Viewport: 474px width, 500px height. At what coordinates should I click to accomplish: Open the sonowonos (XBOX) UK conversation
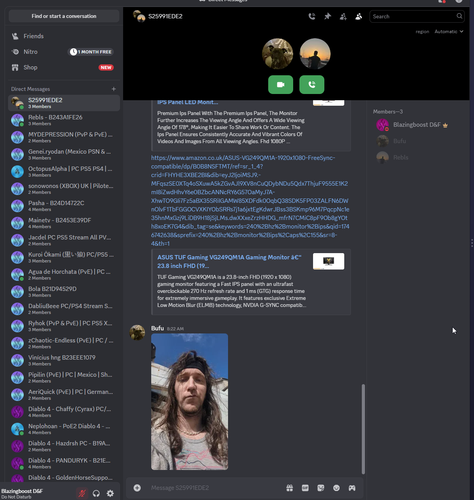click(x=64, y=189)
